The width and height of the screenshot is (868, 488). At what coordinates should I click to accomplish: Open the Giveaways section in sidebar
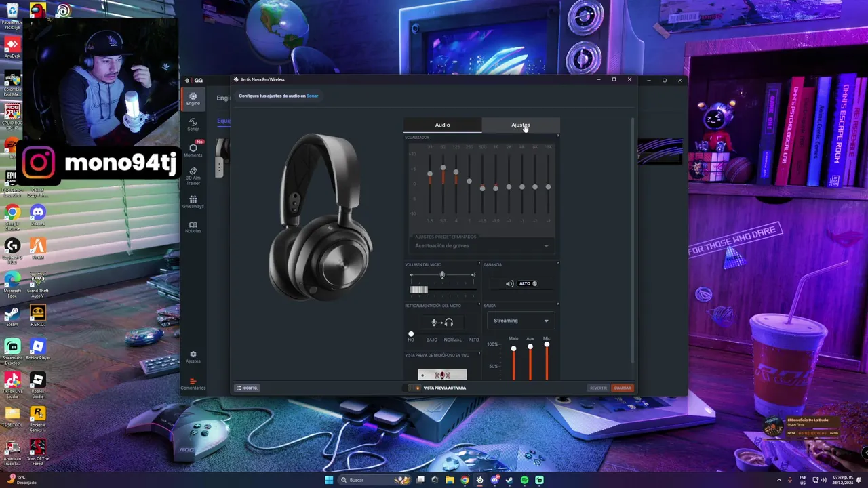[x=193, y=202]
